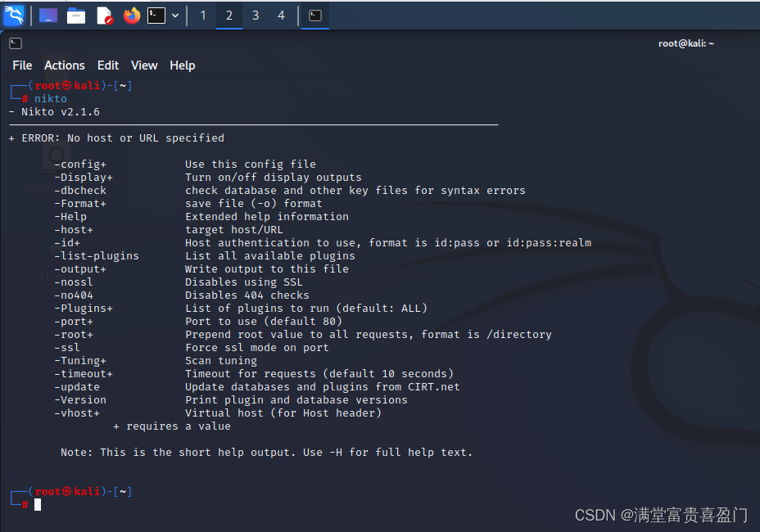Viewport: 760px width, 532px height.
Task: Click the '-host+' option text
Action: pos(74,230)
